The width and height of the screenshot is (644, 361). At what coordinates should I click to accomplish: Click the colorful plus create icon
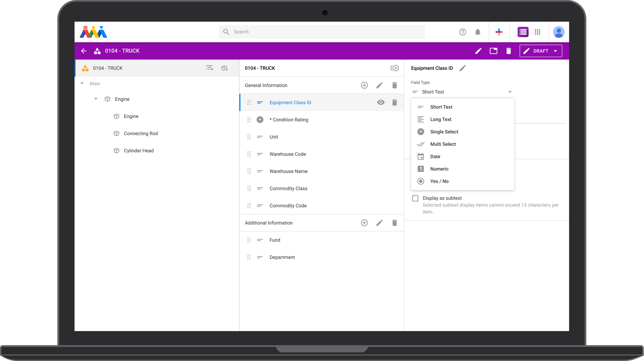tap(499, 32)
